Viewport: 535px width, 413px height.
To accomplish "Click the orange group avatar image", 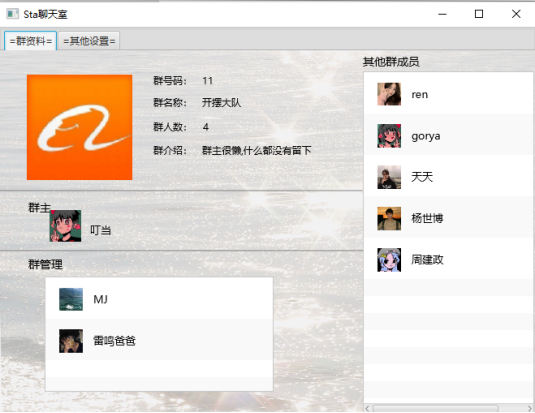I will point(79,127).
